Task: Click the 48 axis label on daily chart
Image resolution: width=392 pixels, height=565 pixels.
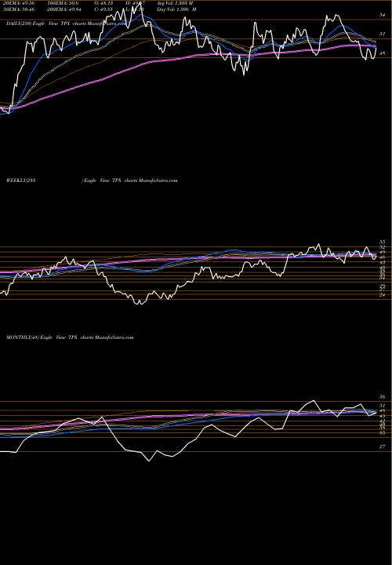Action: [x=383, y=53]
